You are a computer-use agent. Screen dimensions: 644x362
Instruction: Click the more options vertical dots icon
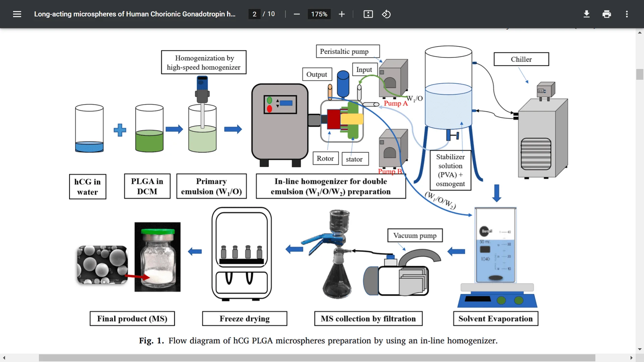click(627, 14)
